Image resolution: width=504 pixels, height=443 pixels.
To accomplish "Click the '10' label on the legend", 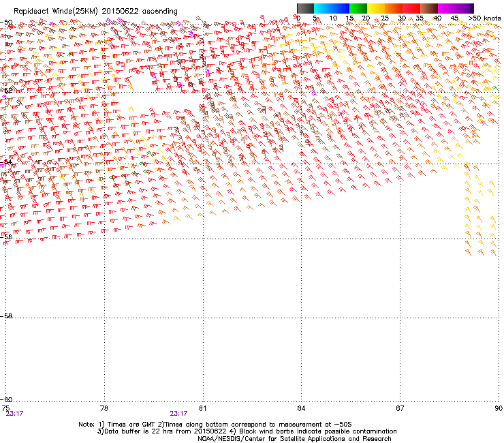I will (x=333, y=18).
